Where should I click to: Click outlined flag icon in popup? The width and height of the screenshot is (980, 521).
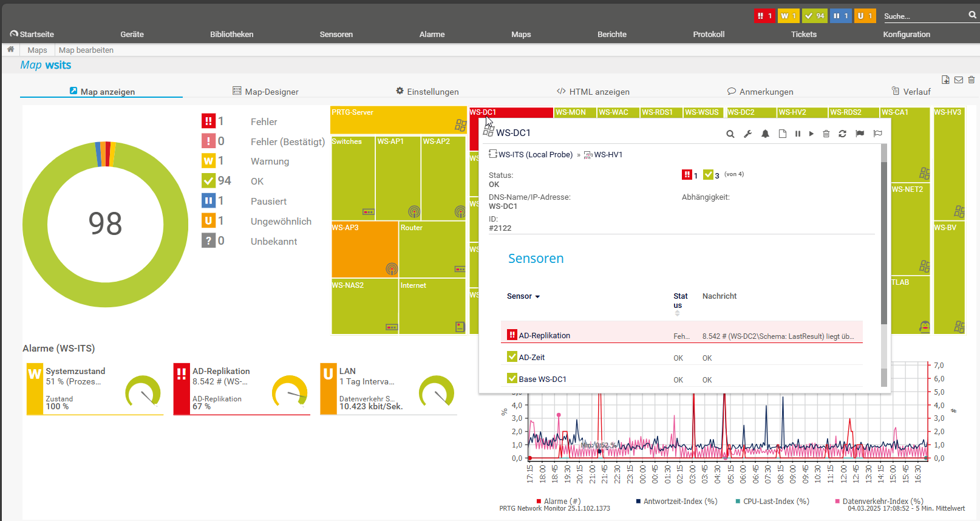[x=877, y=134]
